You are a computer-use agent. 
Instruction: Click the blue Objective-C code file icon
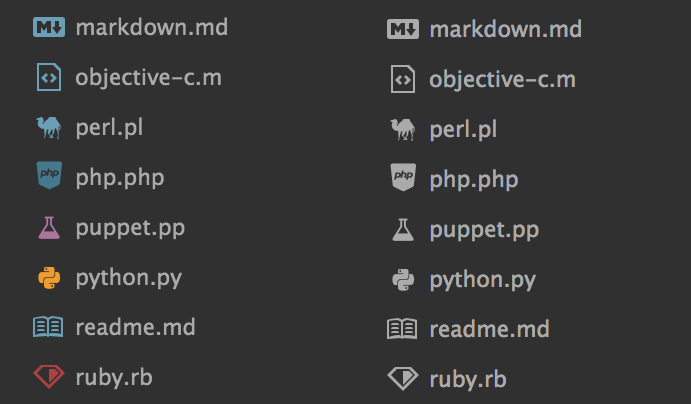[48, 77]
